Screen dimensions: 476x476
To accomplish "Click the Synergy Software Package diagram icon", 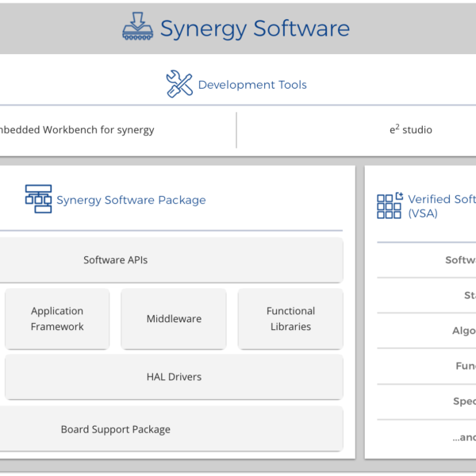I will click(x=37, y=199).
